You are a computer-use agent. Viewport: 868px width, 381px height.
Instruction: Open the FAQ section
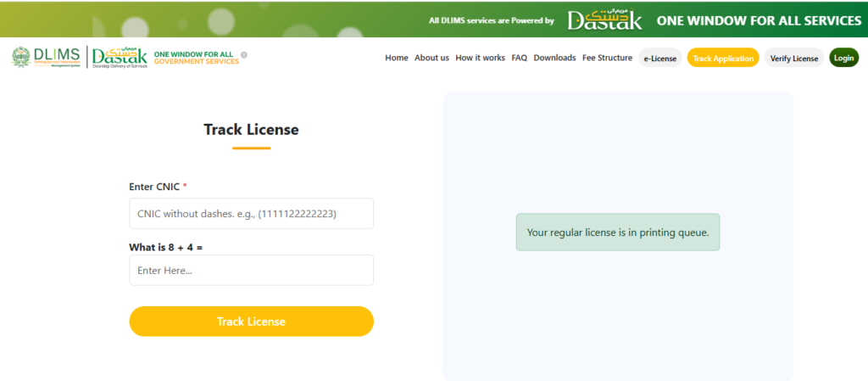pyautogui.click(x=520, y=59)
